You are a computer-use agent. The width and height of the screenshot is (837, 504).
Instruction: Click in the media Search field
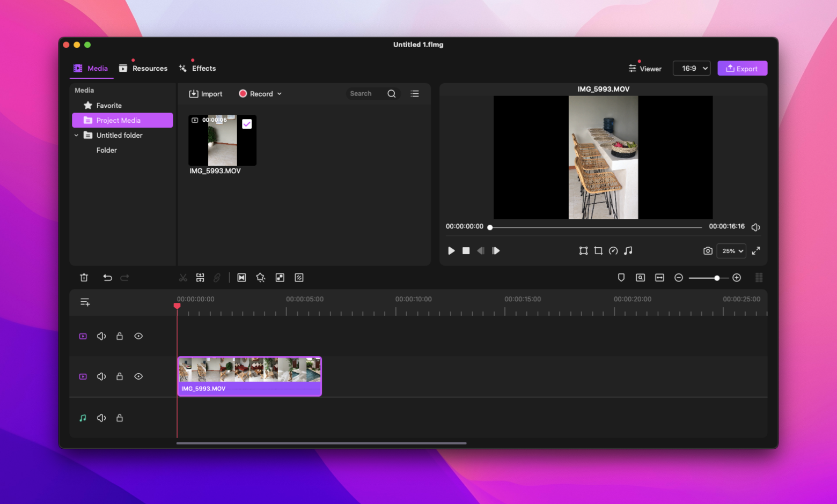click(x=366, y=94)
